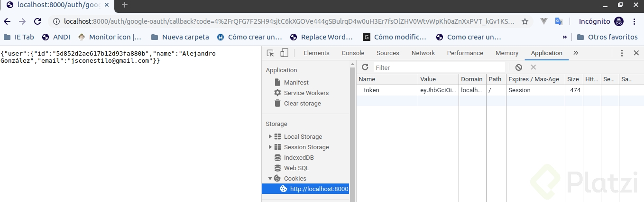Open the Otros favoritos bookmarks folder
The image size is (644, 202).
click(x=607, y=37)
